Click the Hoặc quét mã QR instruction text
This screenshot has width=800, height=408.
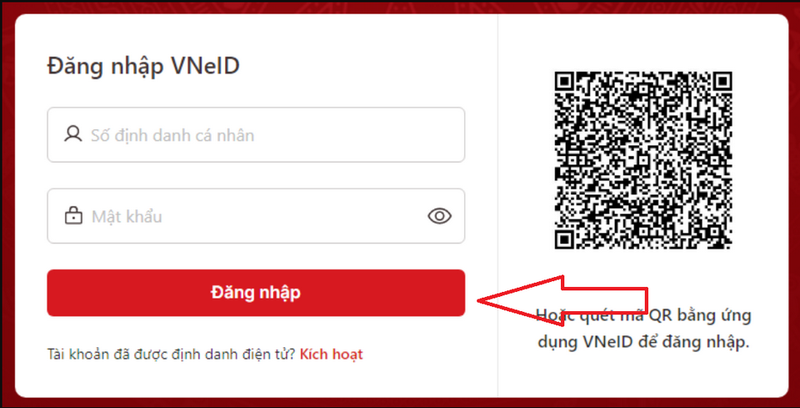point(643,316)
